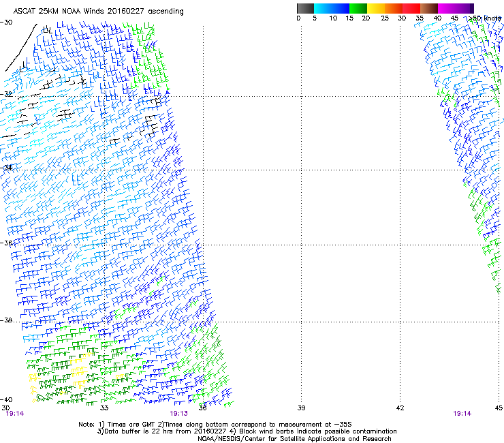Click the '19:14' time label beneath longitude 30
504x443 pixels.
(x=15, y=414)
